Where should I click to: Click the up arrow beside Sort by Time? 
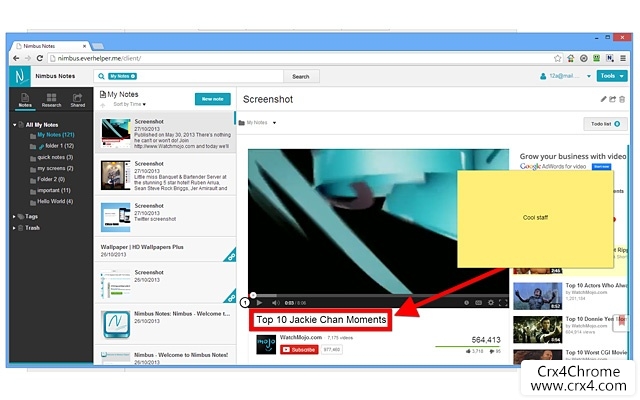103,105
